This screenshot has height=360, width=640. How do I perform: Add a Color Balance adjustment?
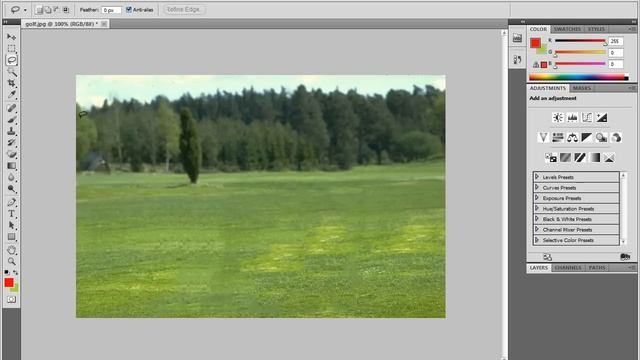pyautogui.click(x=572, y=138)
